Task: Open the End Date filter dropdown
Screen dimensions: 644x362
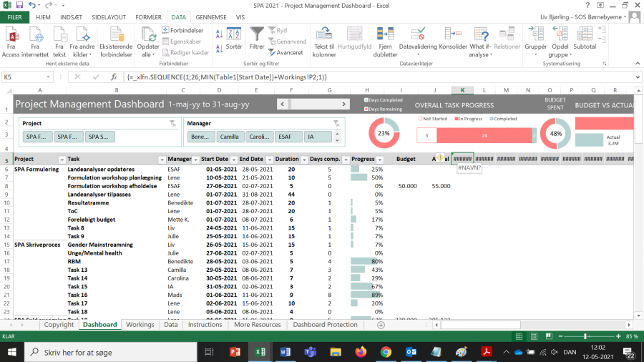Action: click(x=270, y=160)
